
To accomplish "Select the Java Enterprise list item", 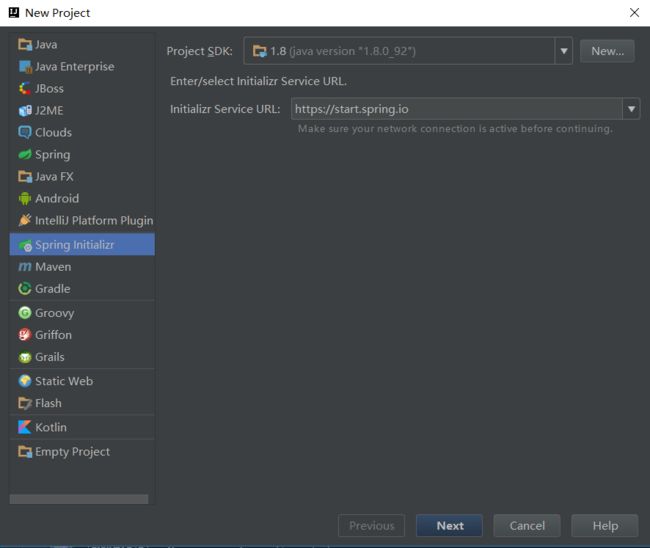I will coord(82,66).
